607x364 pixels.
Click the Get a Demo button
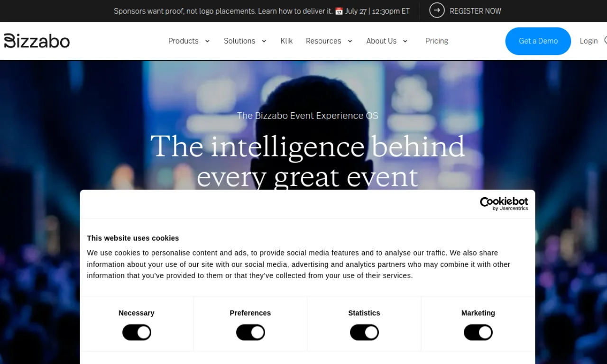[538, 41]
